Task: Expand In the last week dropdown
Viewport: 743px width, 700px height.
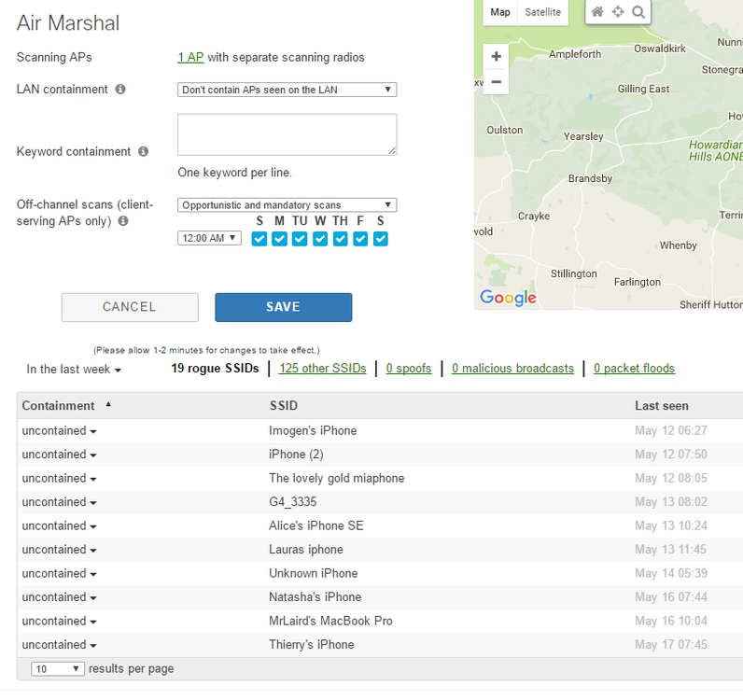Action: click(x=74, y=370)
